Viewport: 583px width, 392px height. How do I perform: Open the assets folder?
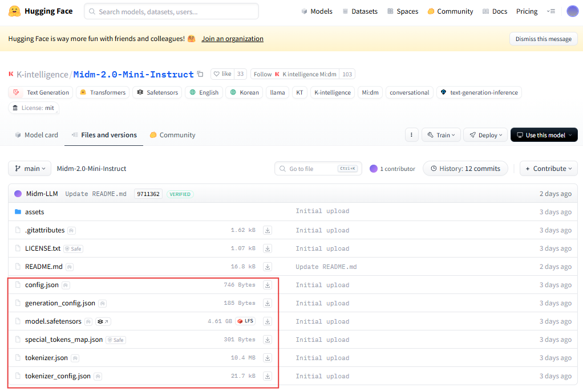point(35,211)
